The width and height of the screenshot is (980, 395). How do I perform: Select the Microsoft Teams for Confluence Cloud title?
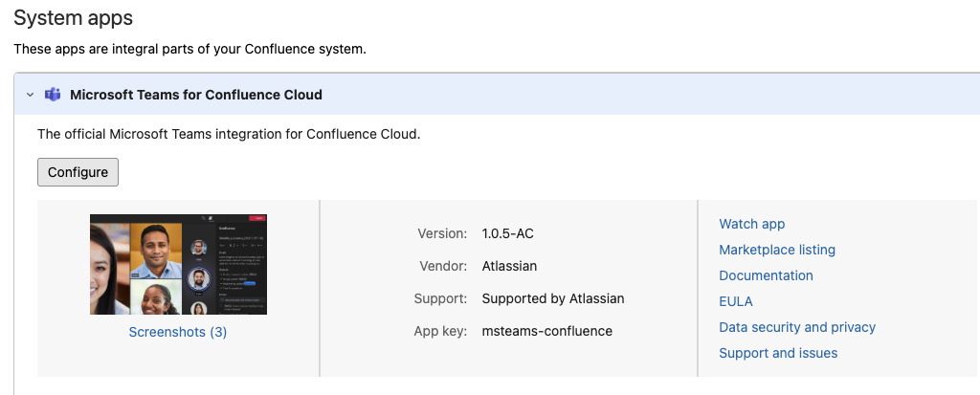[x=196, y=95]
